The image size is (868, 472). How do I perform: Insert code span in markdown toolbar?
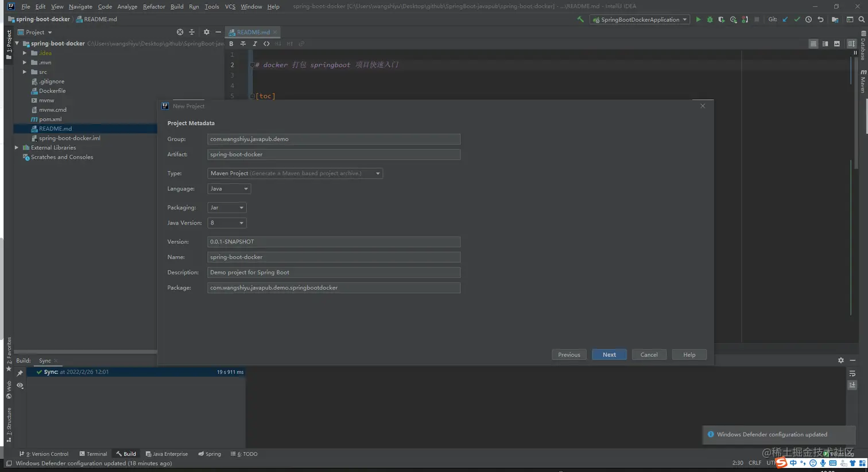coord(266,44)
